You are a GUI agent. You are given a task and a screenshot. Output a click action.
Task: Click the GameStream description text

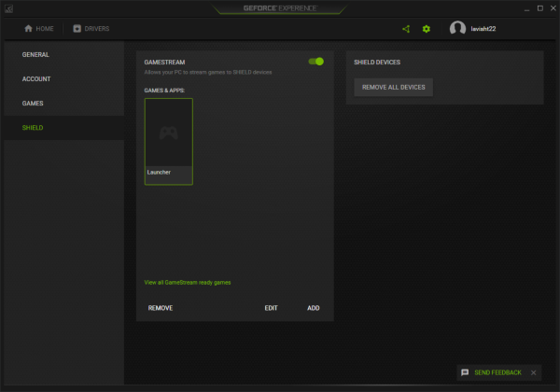pos(208,72)
